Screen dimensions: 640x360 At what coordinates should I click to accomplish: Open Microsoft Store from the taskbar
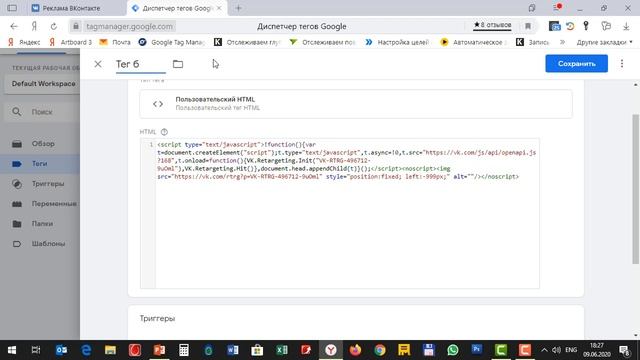257,350
